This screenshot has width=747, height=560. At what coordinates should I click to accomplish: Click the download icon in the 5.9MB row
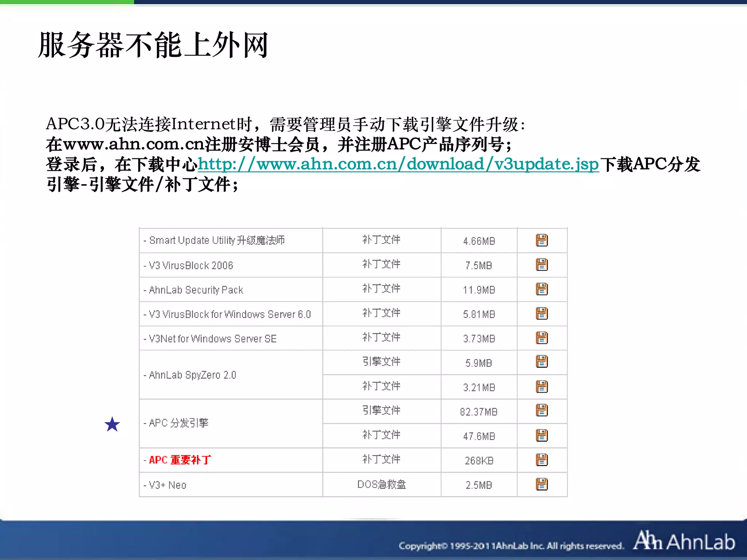coord(542,362)
